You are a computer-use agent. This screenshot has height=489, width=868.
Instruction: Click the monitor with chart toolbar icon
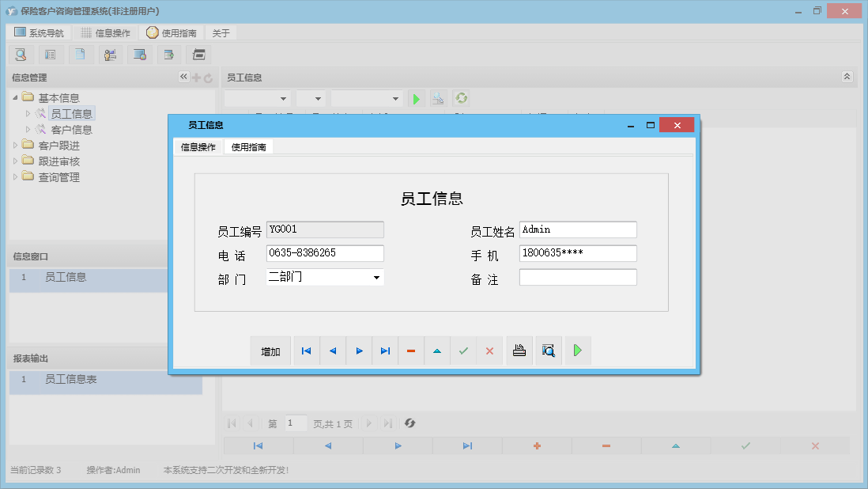coord(140,54)
